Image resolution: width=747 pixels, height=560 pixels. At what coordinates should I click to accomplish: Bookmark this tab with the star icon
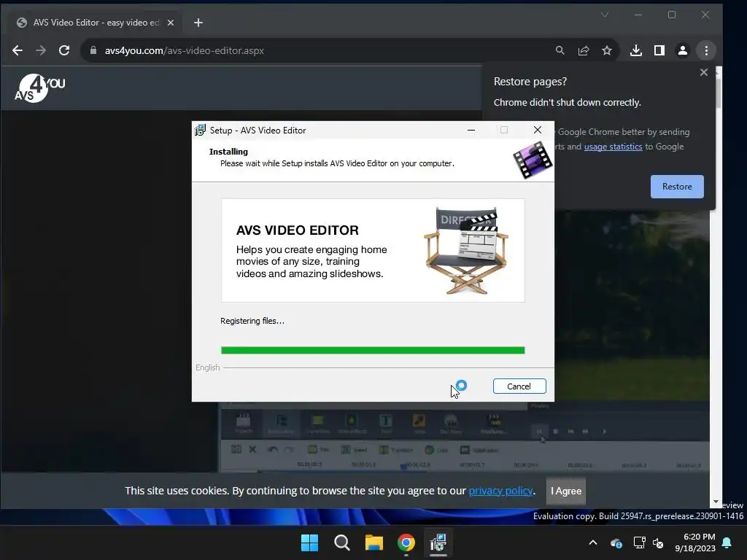[606, 50]
